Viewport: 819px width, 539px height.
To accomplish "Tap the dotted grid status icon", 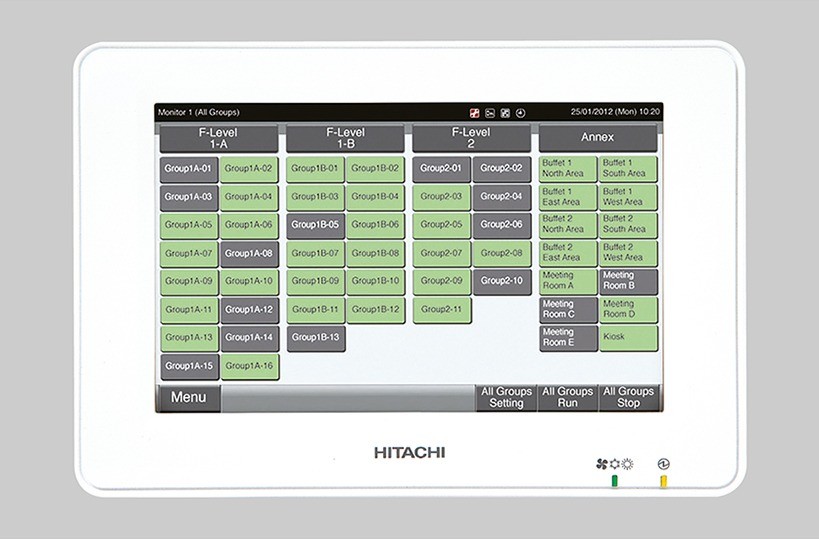I will pyautogui.click(x=505, y=113).
